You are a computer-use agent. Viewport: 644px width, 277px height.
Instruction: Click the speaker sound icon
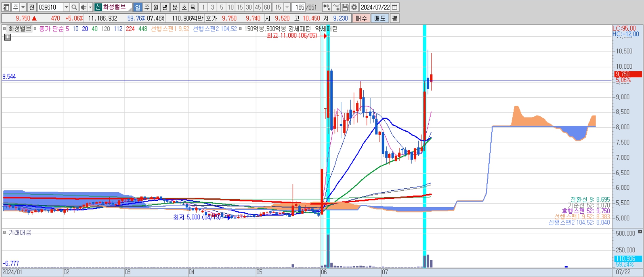click(84, 7)
